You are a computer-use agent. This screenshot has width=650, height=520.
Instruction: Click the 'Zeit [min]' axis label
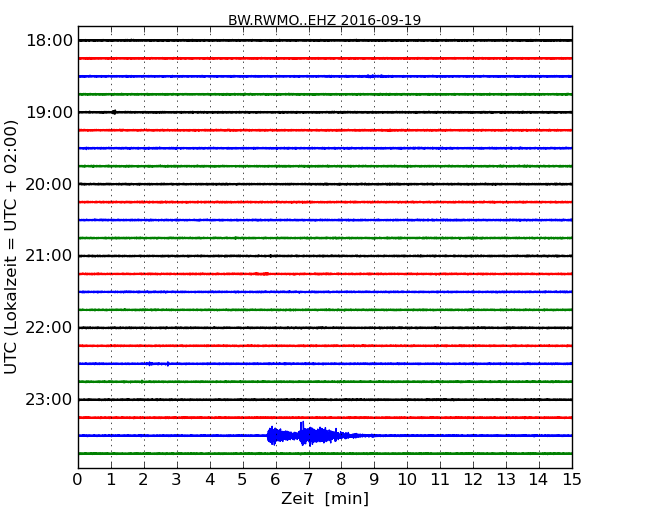pyautogui.click(x=325, y=498)
